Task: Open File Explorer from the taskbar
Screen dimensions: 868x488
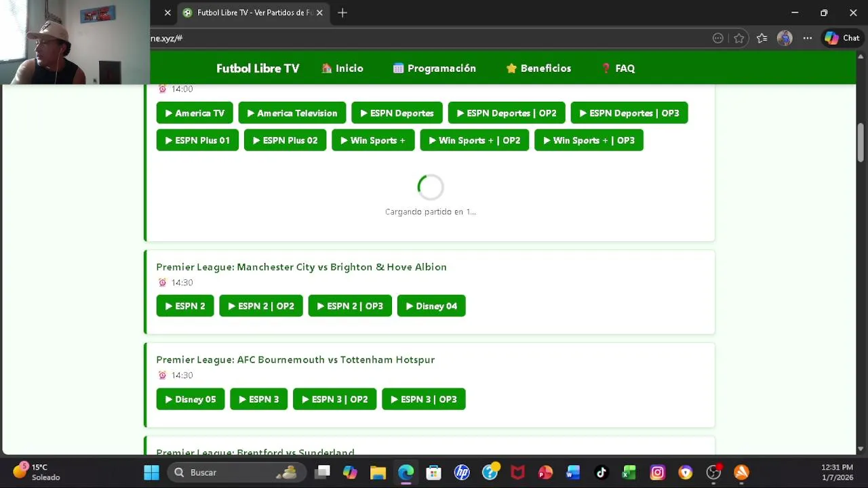Action: [378, 472]
